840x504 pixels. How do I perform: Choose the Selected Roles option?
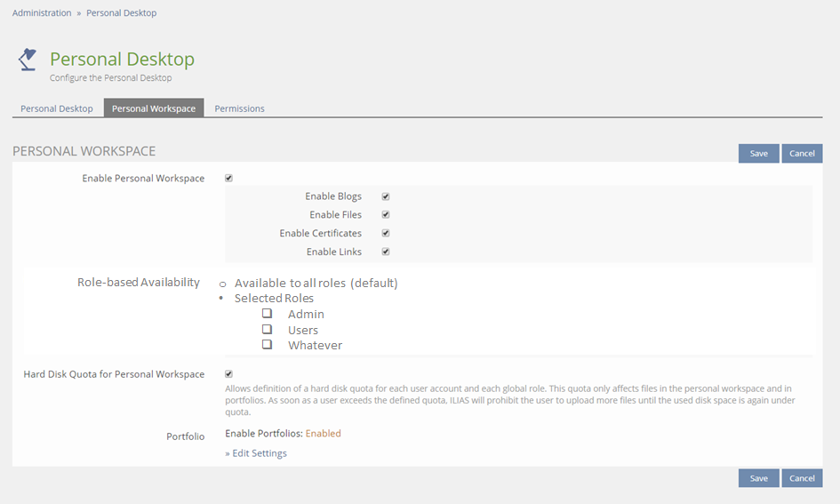[x=221, y=299]
